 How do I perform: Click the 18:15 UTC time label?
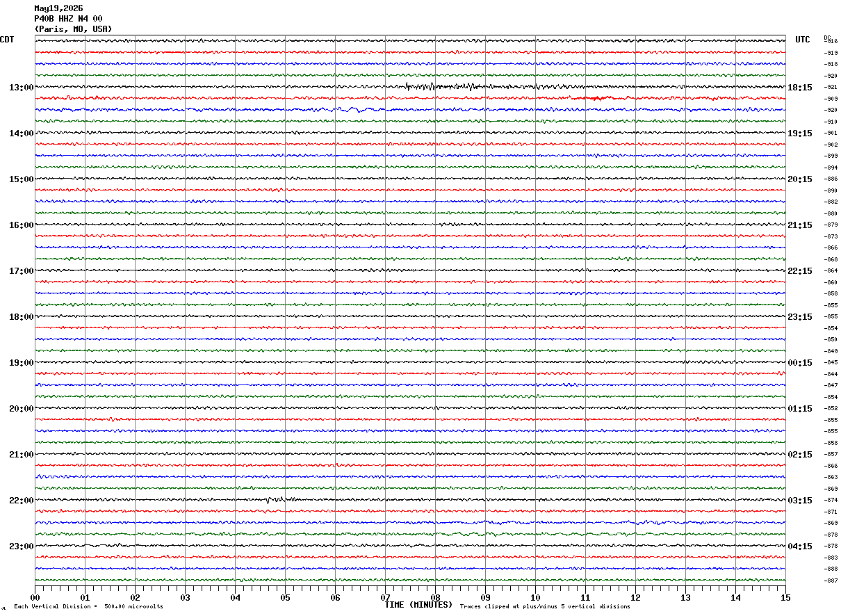tap(800, 88)
